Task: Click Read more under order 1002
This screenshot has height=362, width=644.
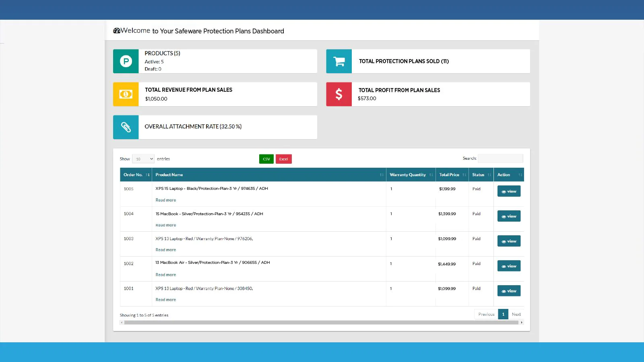Action: pos(166,275)
